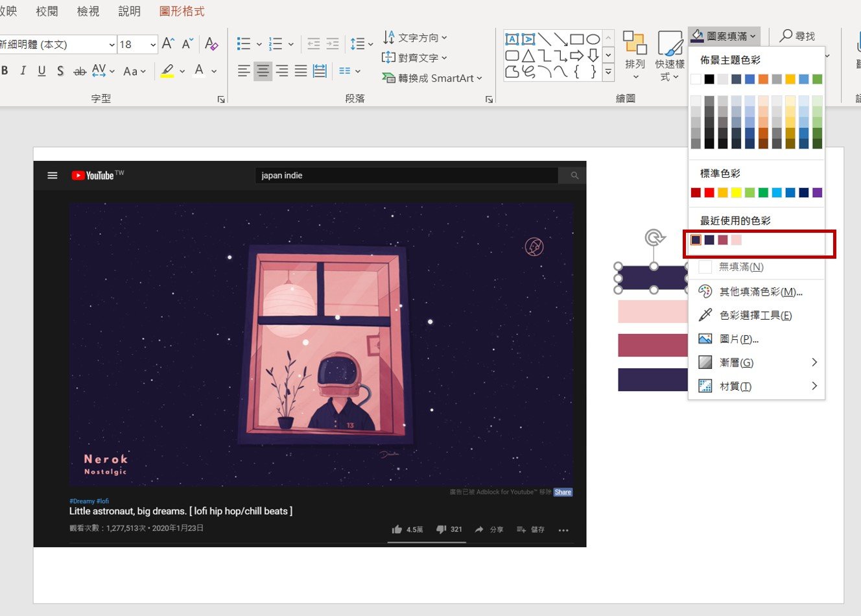Select the right block arrow shape
This screenshot has height=616, width=861.
click(x=576, y=56)
